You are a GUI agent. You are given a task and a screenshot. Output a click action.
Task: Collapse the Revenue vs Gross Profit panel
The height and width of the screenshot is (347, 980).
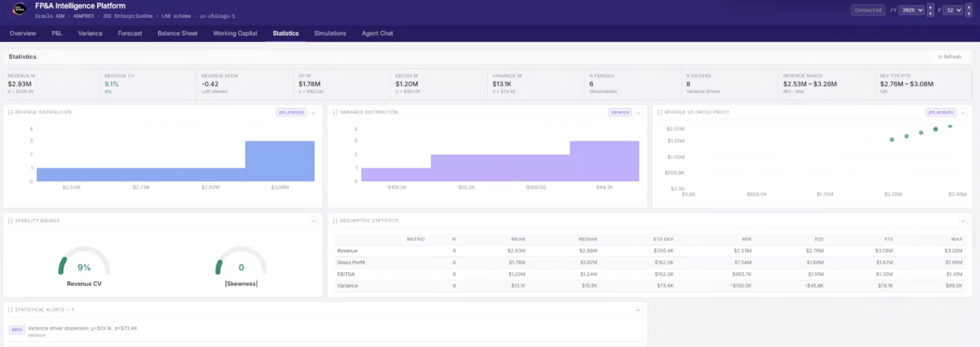click(x=963, y=112)
